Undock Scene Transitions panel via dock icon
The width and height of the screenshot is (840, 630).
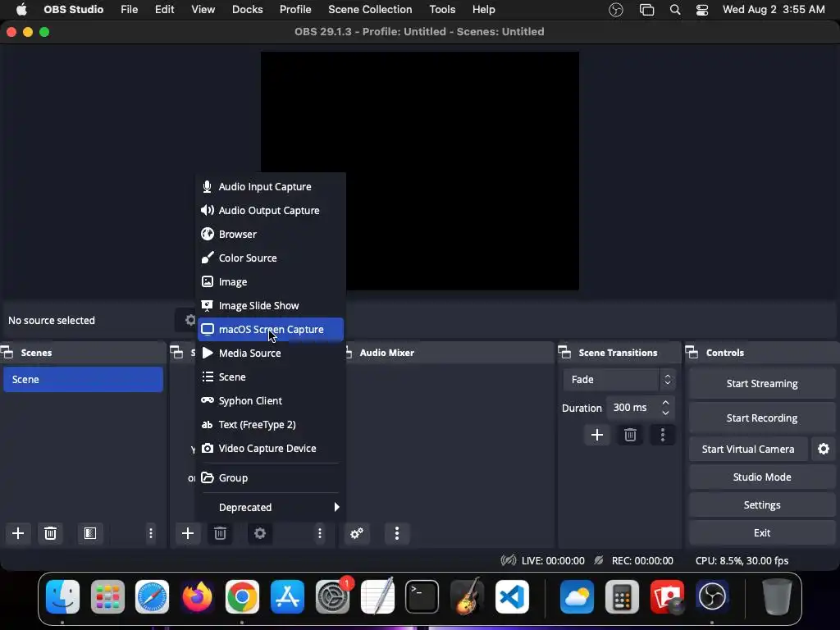(x=564, y=353)
